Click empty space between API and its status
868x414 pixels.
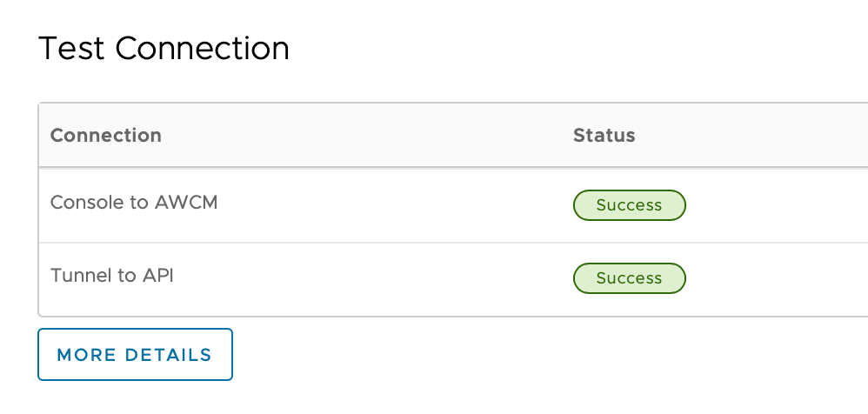[x=374, y=278]
